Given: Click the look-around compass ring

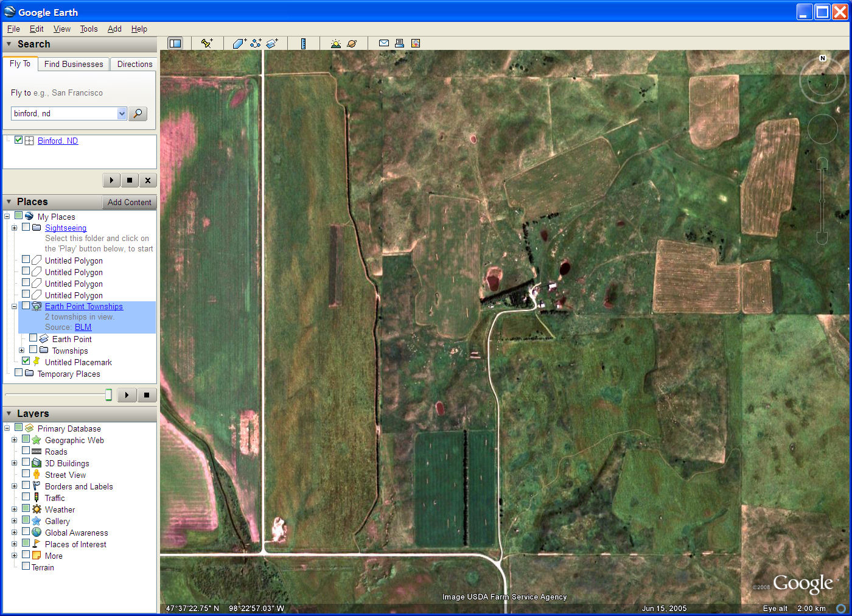Looking at the screenshot, I should [x=823, y=82].
